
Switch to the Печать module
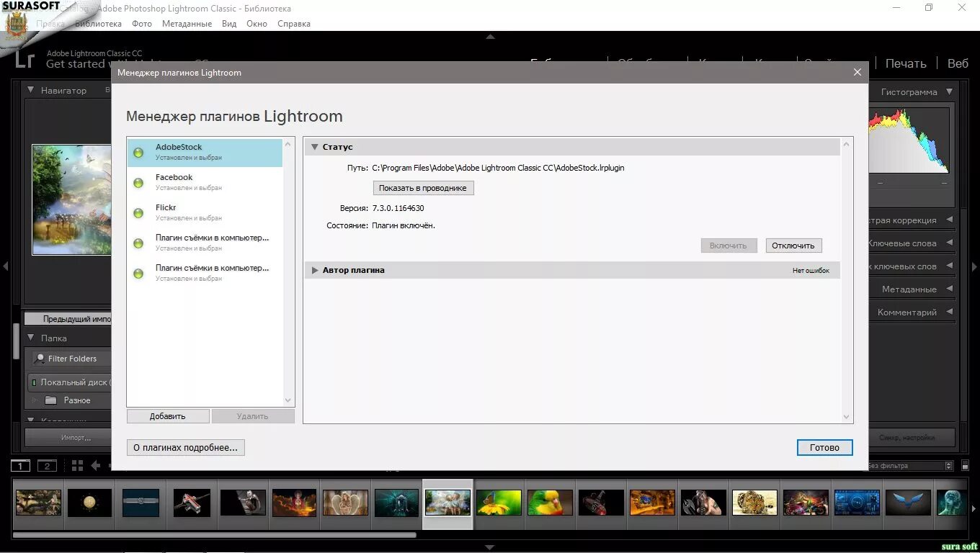906,63
